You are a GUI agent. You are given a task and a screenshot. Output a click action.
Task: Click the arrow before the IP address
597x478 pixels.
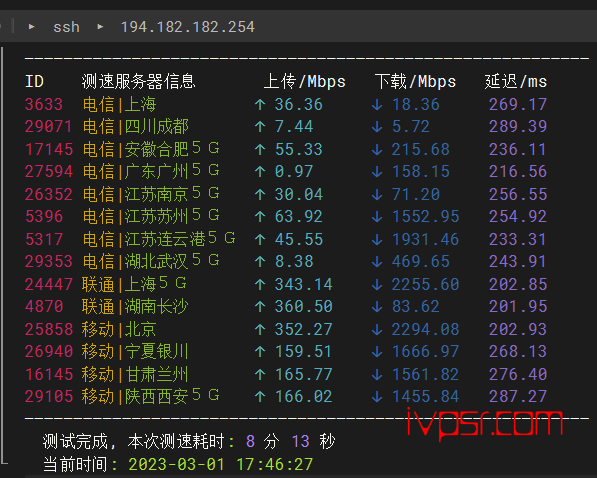(100, 27)
